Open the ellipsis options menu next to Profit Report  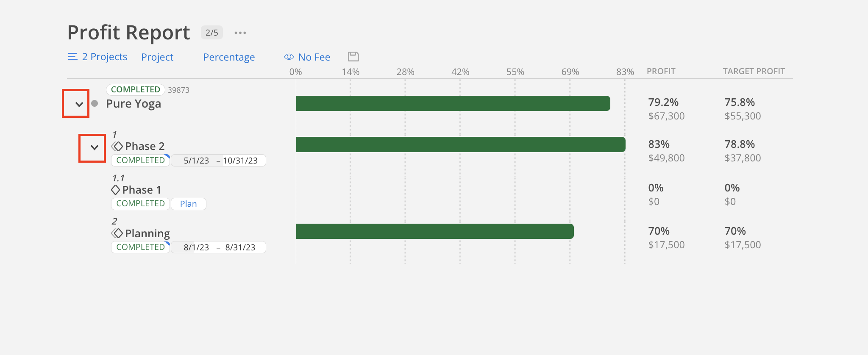(x=240, y=32)
